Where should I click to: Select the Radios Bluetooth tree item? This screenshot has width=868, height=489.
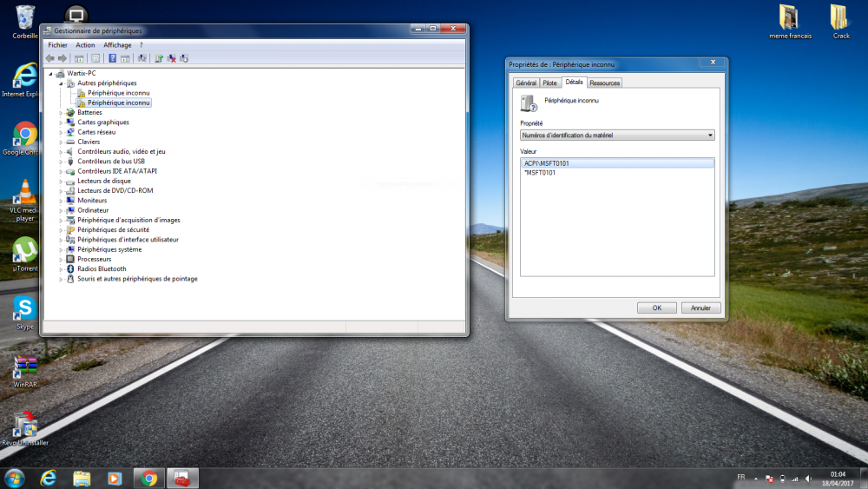click(x=102, y=268)
